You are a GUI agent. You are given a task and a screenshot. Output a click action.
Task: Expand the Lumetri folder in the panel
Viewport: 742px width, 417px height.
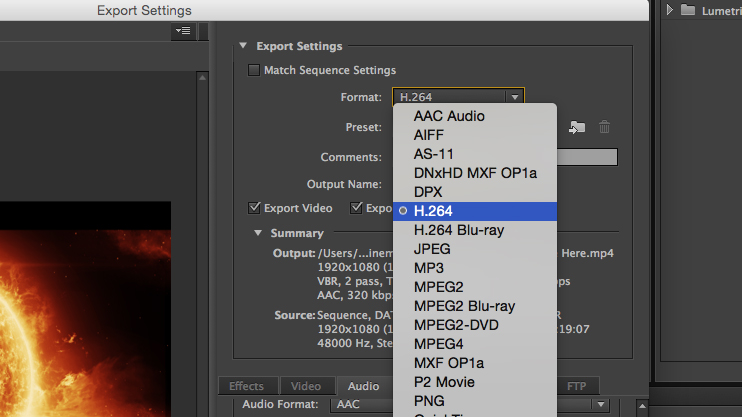[x=669, y=9]
